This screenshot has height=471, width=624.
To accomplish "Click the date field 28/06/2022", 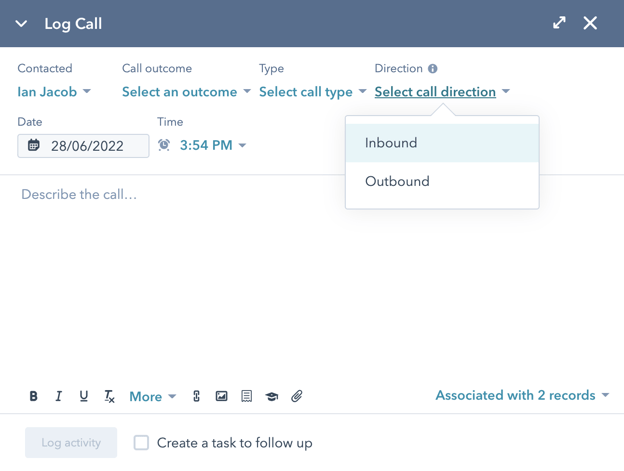I will coord(84,146).
